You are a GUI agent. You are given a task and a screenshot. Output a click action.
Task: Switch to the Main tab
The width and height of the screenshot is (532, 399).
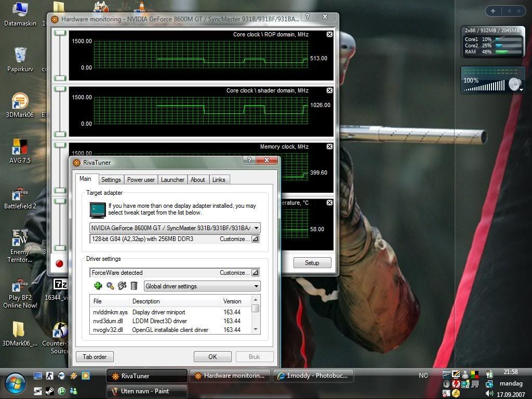(x=85, y=179)
